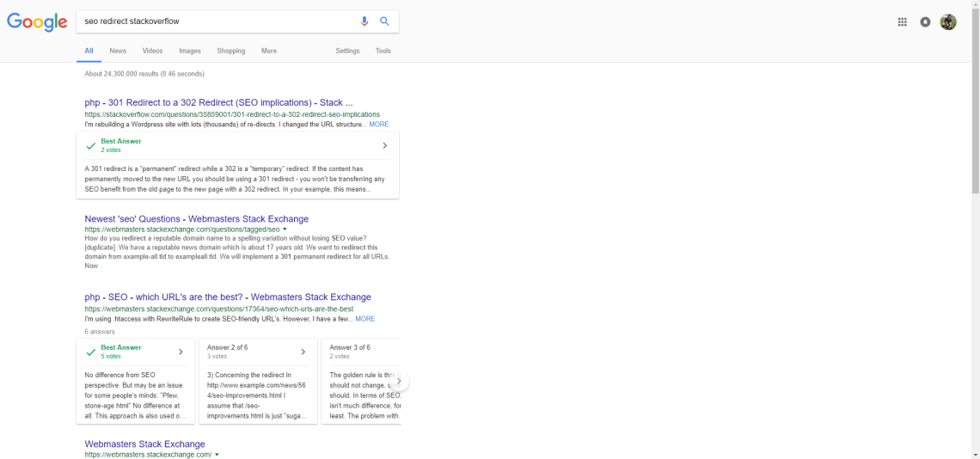980x459 pixels.
Task: Open the Answer 3 of 6 card
Action: [361, 381]
